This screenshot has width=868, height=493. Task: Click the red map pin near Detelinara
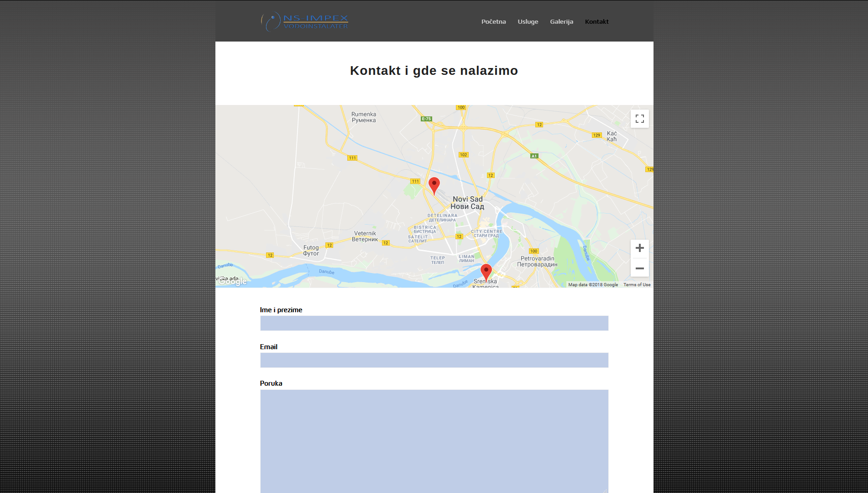[x=434, y=185]
